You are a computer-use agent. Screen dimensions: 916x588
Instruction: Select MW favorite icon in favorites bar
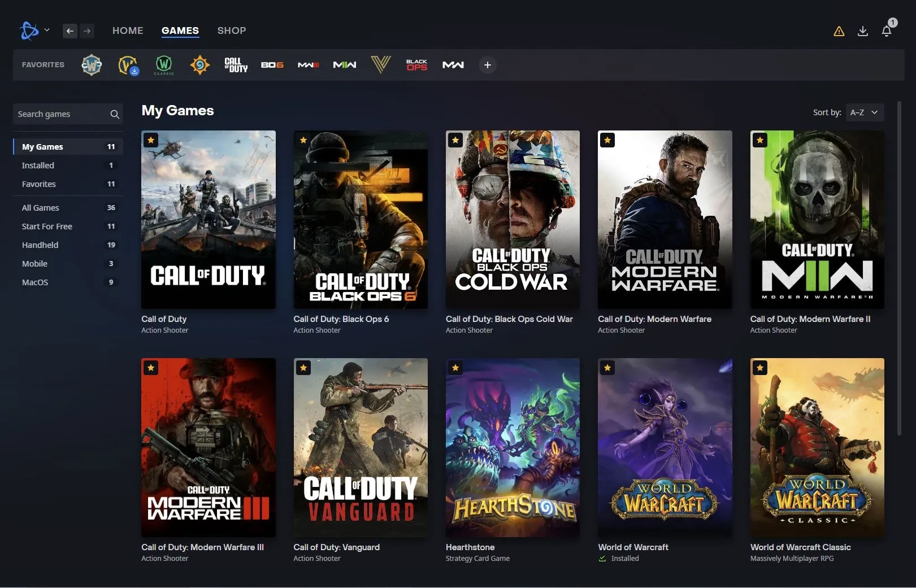click(453, 65)
